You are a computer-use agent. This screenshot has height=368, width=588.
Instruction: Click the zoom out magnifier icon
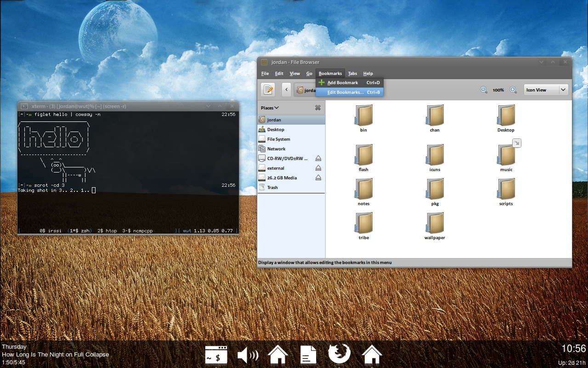484,90
